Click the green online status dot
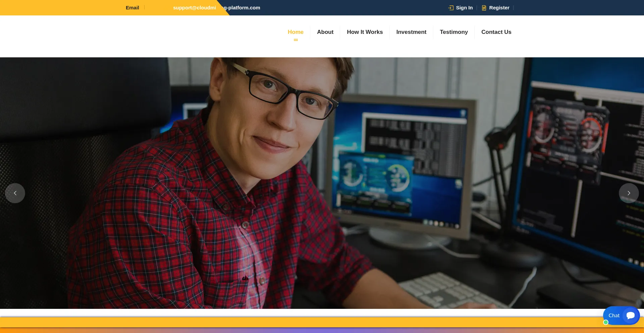 (606, 322)
